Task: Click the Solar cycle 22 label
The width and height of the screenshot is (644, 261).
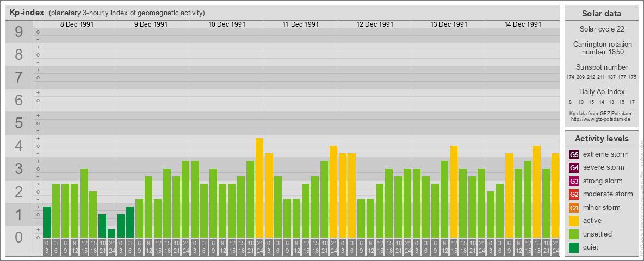Action: pyautogui.click(x=602, y=29)
